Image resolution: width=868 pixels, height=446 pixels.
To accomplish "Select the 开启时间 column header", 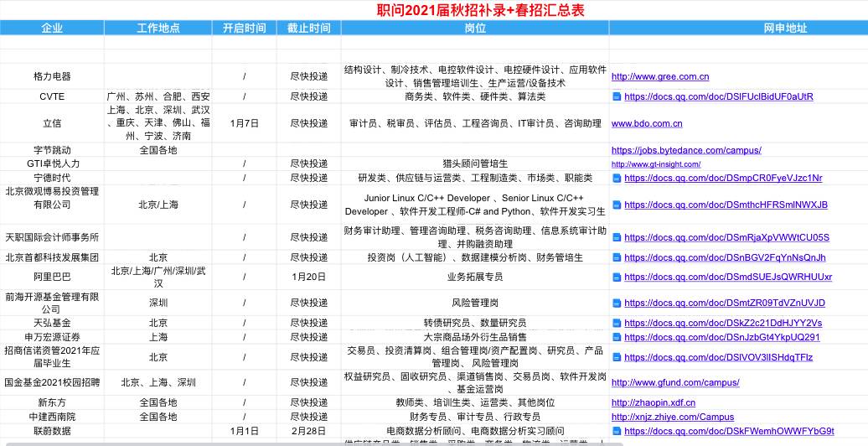I will (x=244, y=28).
